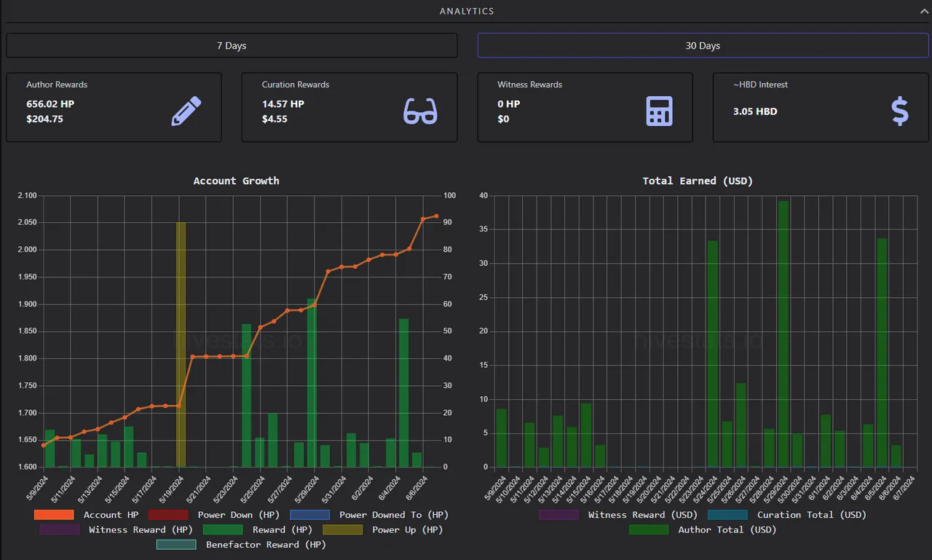
Task: Click the $4.55 curation value
Action: 275,119
